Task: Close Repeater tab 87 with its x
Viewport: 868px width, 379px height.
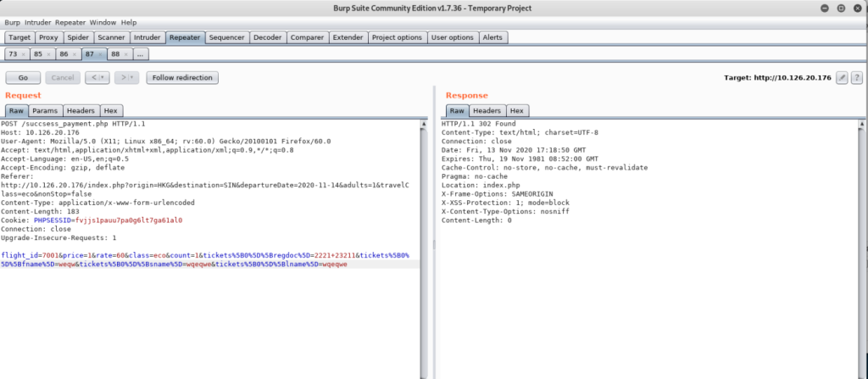Action: tap(100, 54)
